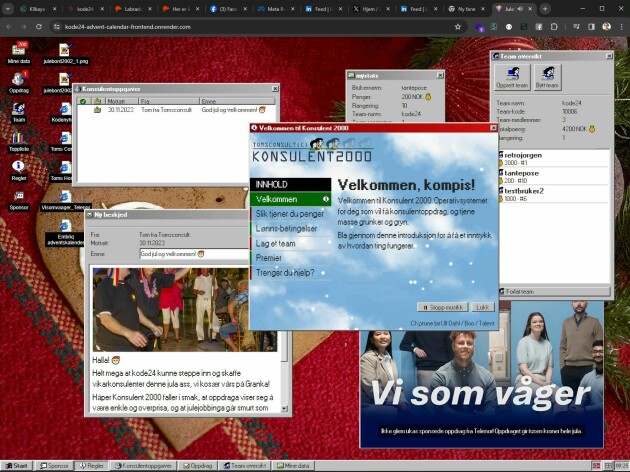Open the Embriq adventskalender desktop shortcut
The image size is (630, 472).
65,232
